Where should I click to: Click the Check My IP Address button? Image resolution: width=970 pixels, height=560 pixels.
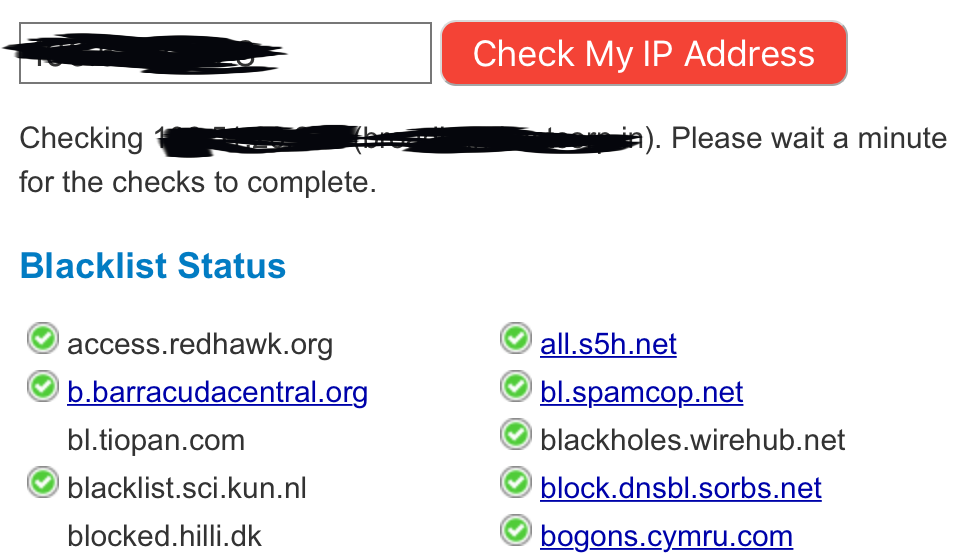[x=643, y=53]
